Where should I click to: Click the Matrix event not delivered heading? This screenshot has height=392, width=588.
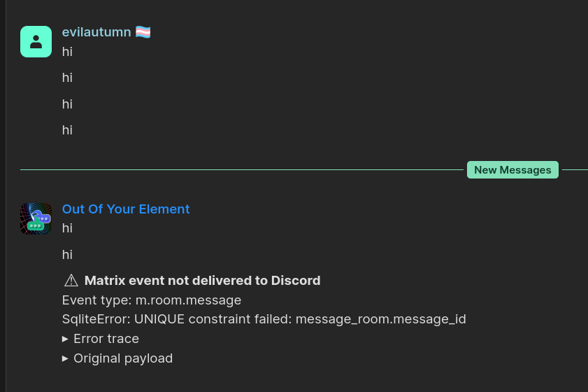202,281
